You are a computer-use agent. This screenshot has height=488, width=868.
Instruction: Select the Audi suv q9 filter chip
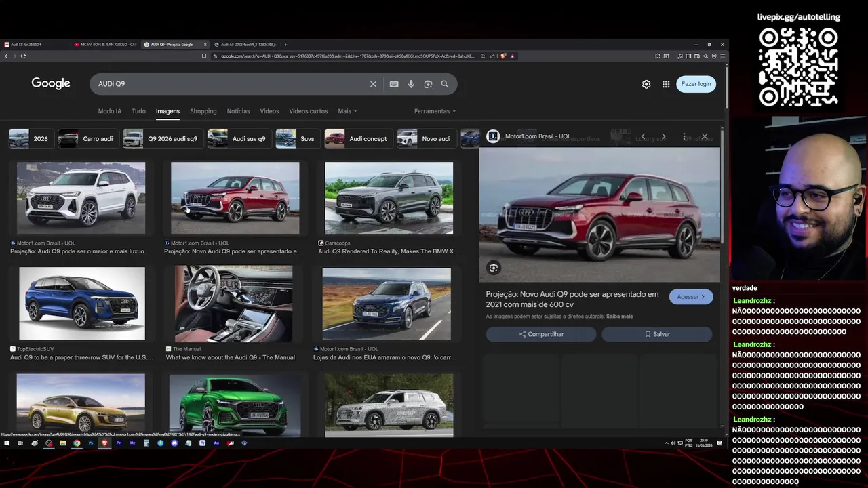[238, 139]
